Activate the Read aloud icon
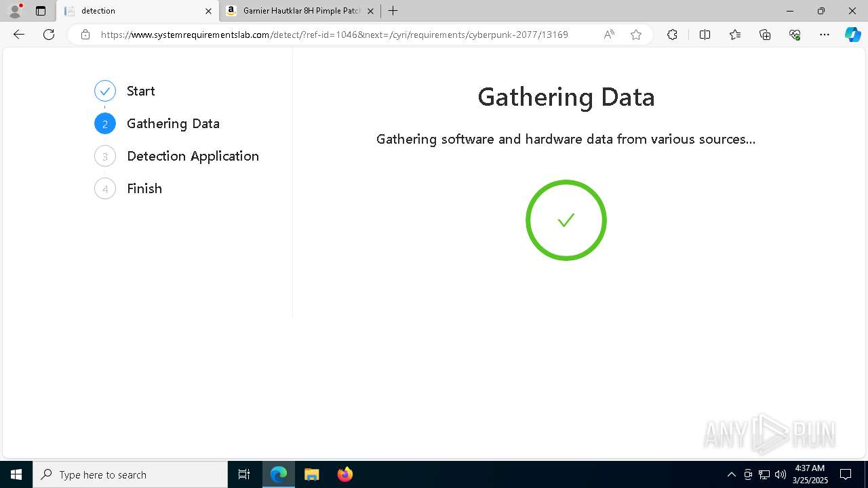Screen dimensions: 868x488 [x=609, y=35]
